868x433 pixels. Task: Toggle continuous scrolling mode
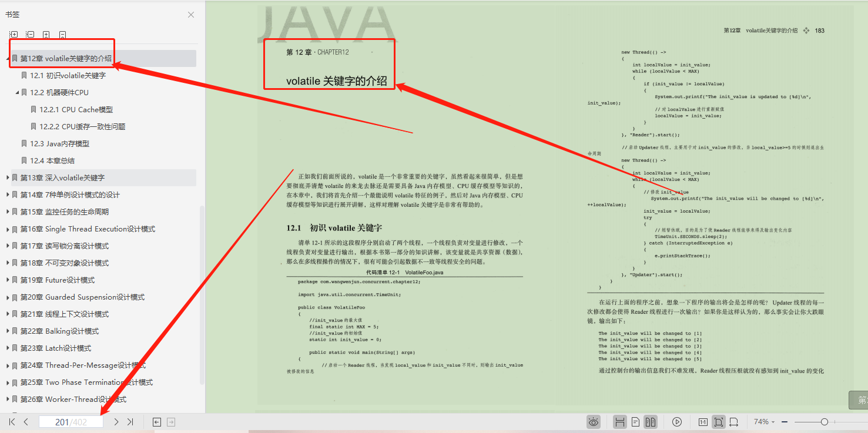[619, 422]
